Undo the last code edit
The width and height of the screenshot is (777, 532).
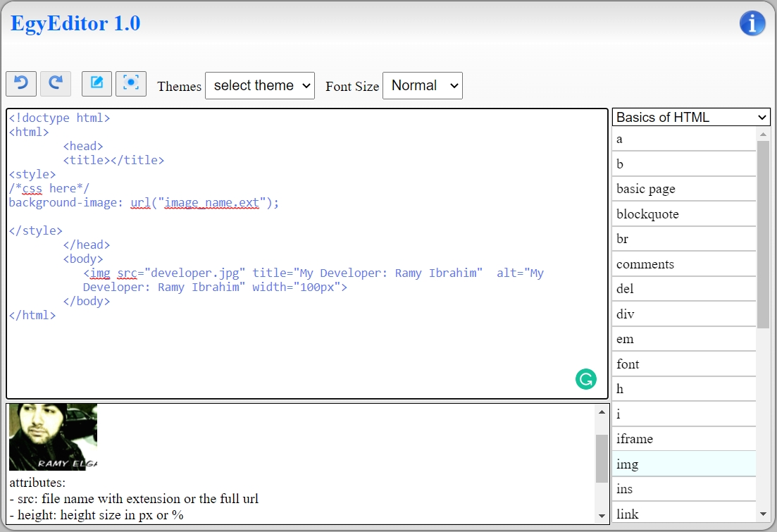20,83
